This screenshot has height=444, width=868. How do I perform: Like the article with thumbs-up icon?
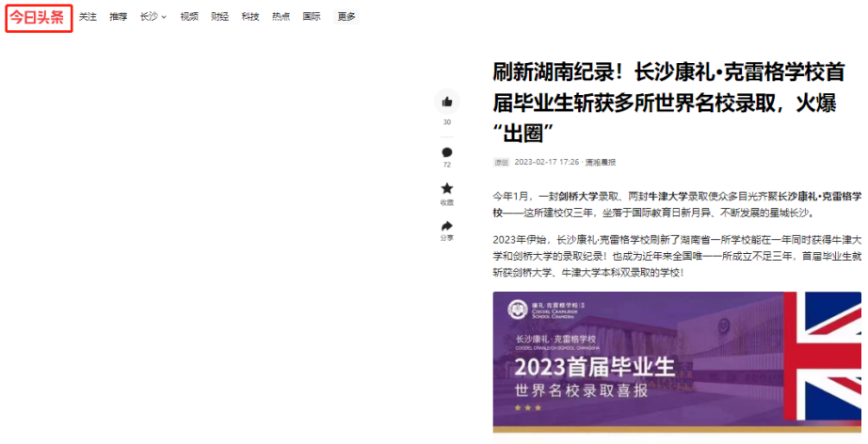[447, 102]
